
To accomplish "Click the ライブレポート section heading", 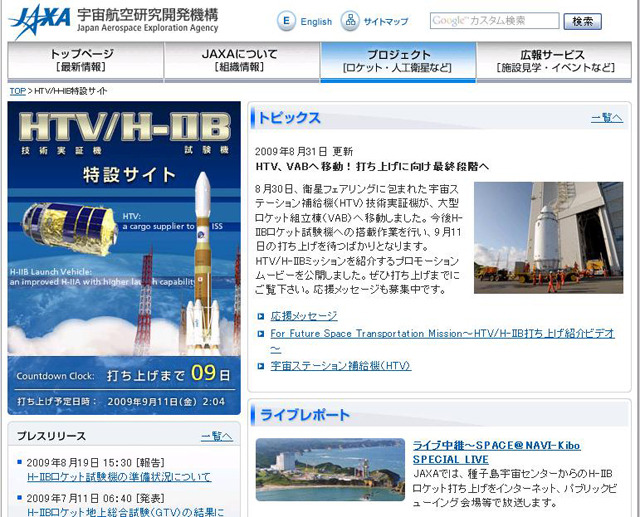I will (x=305, y=415).
